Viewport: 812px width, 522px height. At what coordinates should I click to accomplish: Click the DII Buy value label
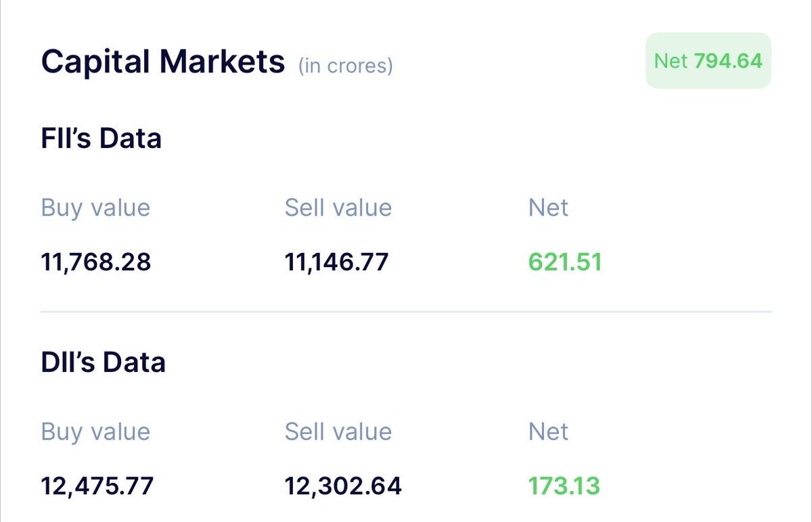tap(95, 431)
